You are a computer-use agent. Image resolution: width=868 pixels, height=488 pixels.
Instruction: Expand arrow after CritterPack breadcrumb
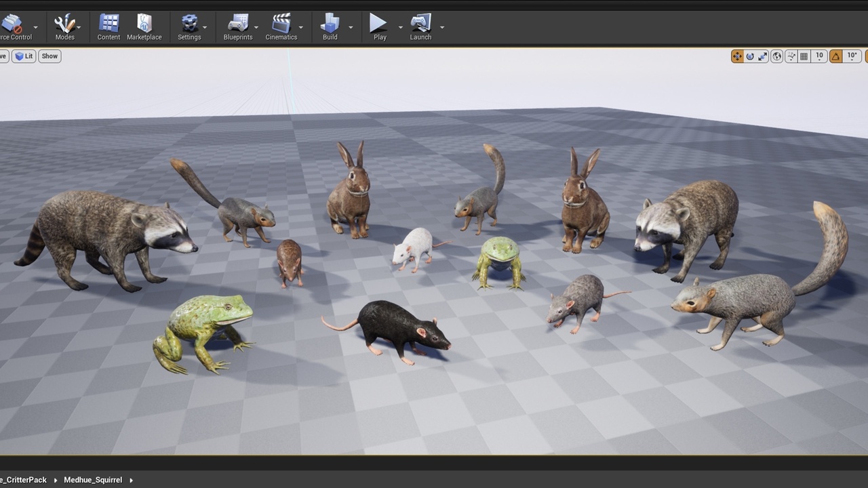(56, 480)
